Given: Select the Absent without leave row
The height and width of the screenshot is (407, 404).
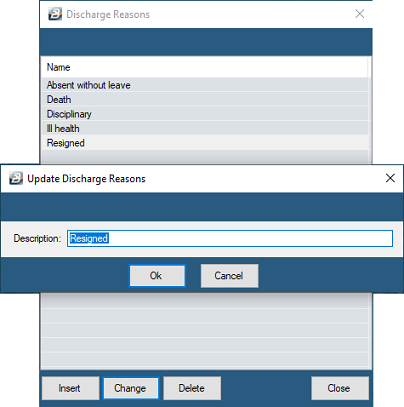Looking at the screenshot, I should (205, 85).
